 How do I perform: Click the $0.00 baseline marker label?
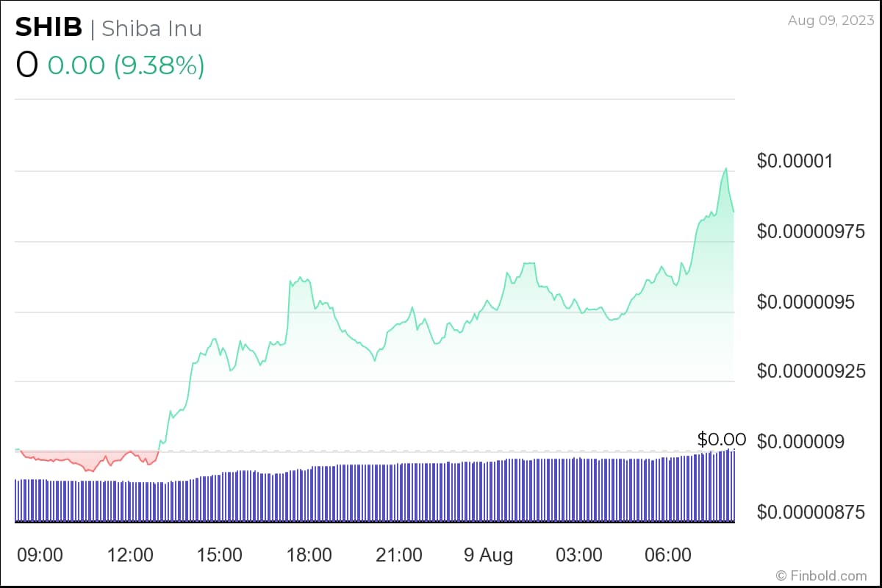point(722,440)
